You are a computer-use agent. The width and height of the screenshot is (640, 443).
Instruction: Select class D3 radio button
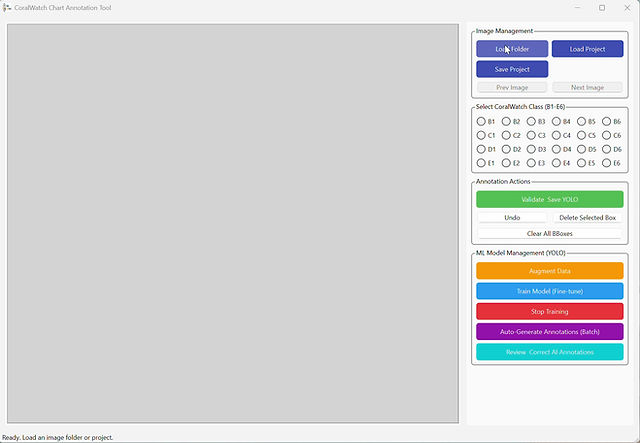pyautogui.click(x=531, y=149)
